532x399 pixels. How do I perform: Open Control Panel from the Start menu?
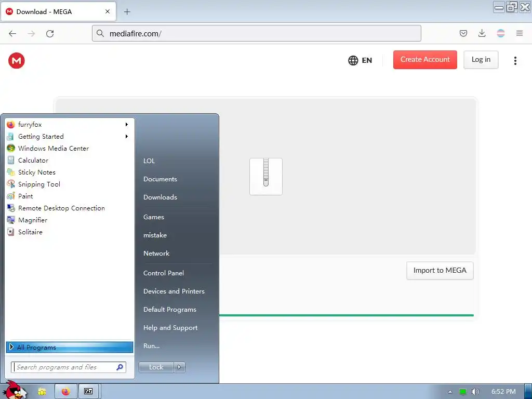click(x=164, y=273)
